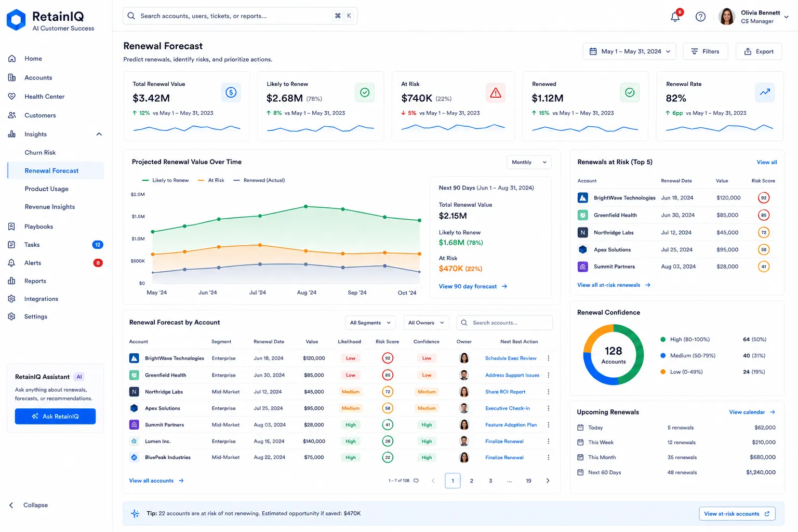Open row menu for BluePeak Industries
The image size is (798, 532).
coord(549,458)
